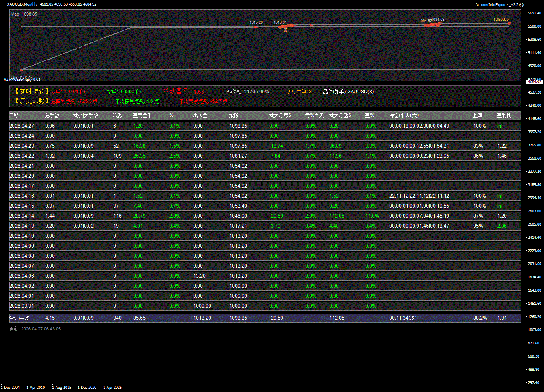The height and width of the screenshot is (392, 544).
Task: Click the 【历史点数】 section label
Action: 31,101
